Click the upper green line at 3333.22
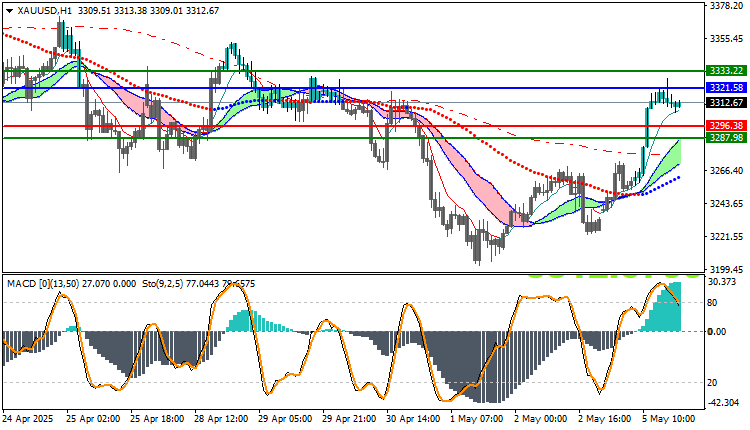This screenshot has width=750, height=430. point(354,71)
